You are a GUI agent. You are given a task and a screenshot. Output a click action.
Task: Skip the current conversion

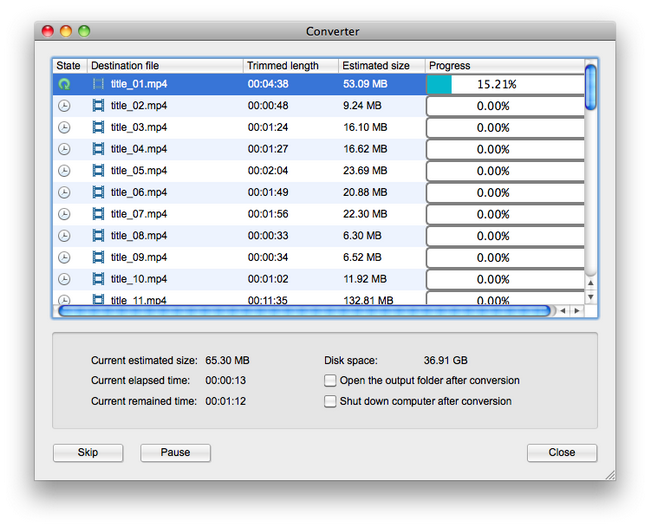(x=88, y=453)
